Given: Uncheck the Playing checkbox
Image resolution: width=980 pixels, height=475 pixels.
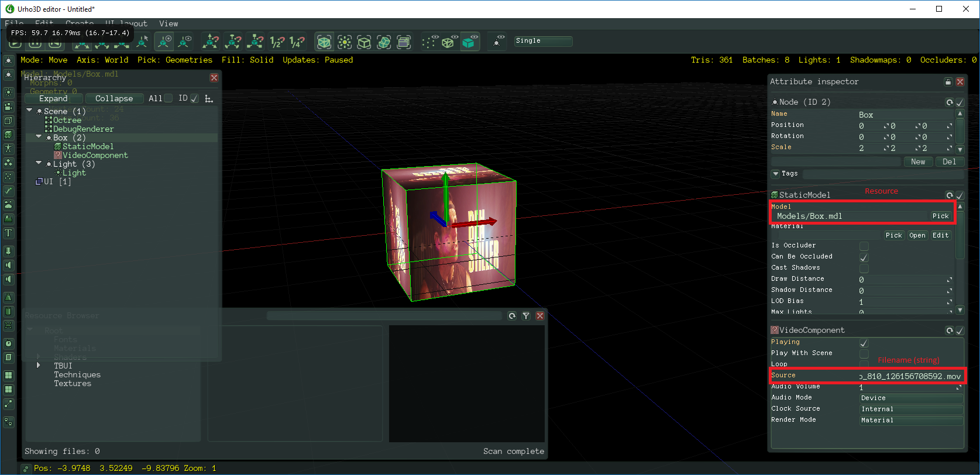Looking at the screenshot, I should 864,342.
